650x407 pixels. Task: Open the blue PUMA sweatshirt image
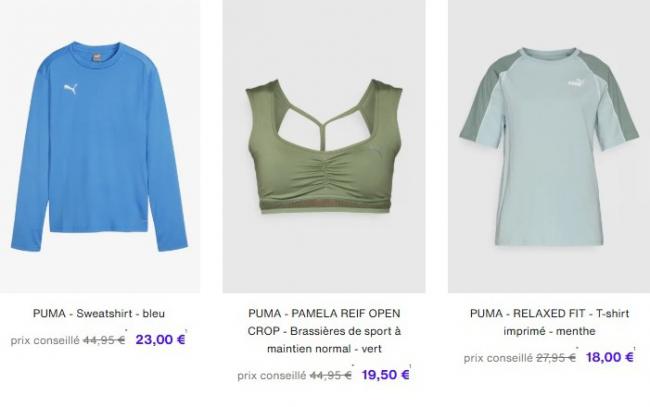tap(99, 146)
